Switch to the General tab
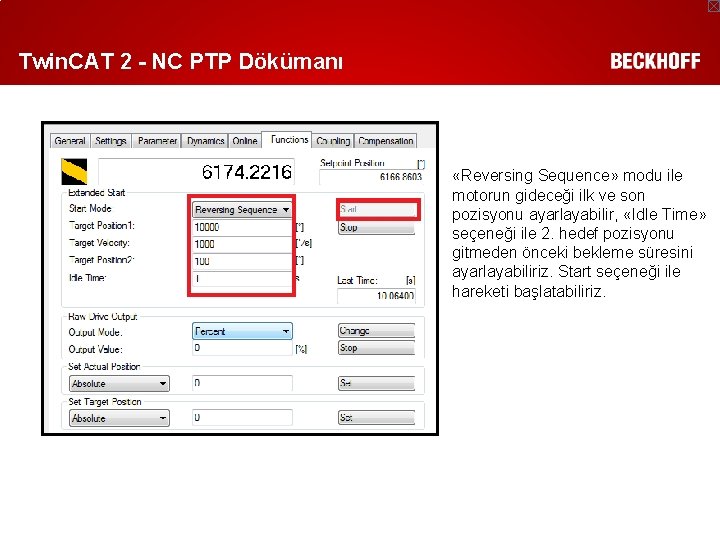Screen dimensions: 720x540 pos(70,141)
